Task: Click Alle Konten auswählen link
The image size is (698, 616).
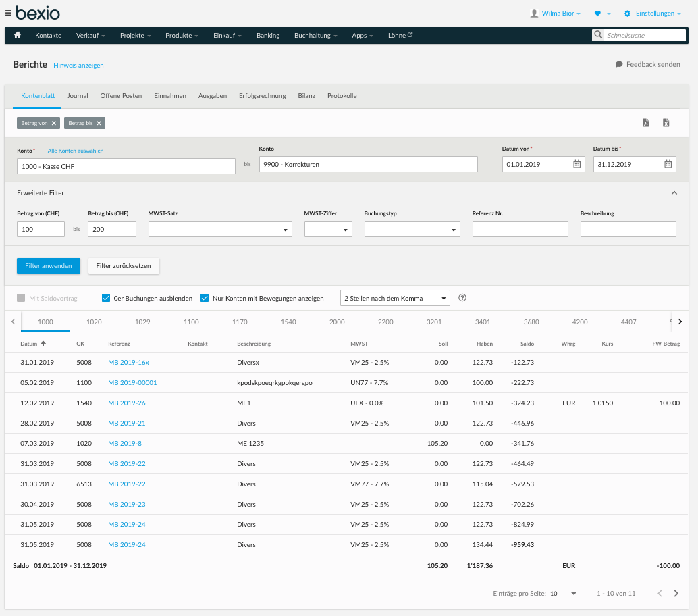Action: (75, 151)
